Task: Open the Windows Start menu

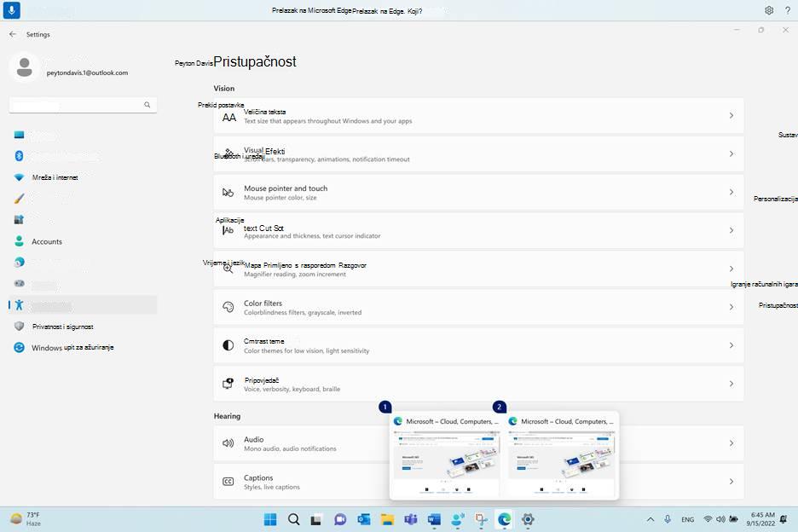Action: click(x=270, y=519)
